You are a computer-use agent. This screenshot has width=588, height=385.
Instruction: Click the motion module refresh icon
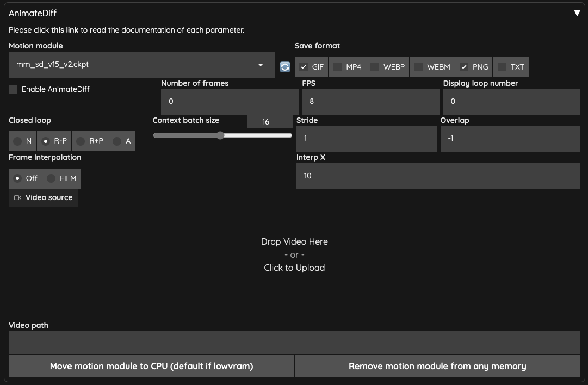[x=284, y=66]
